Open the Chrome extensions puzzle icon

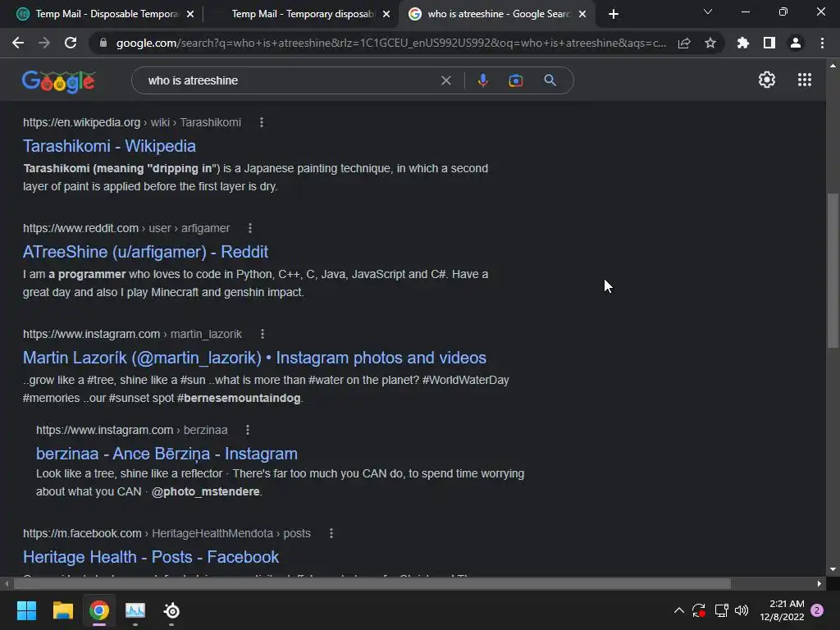[743, 43]
